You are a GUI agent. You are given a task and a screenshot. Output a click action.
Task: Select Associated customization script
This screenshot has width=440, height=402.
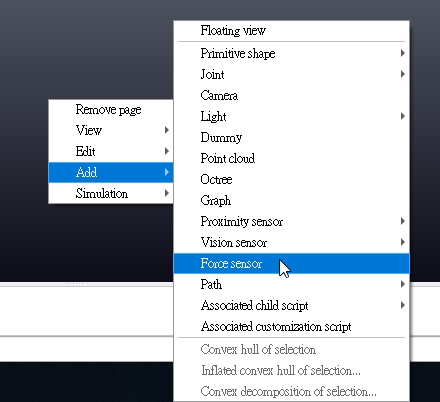pos(291,326)
